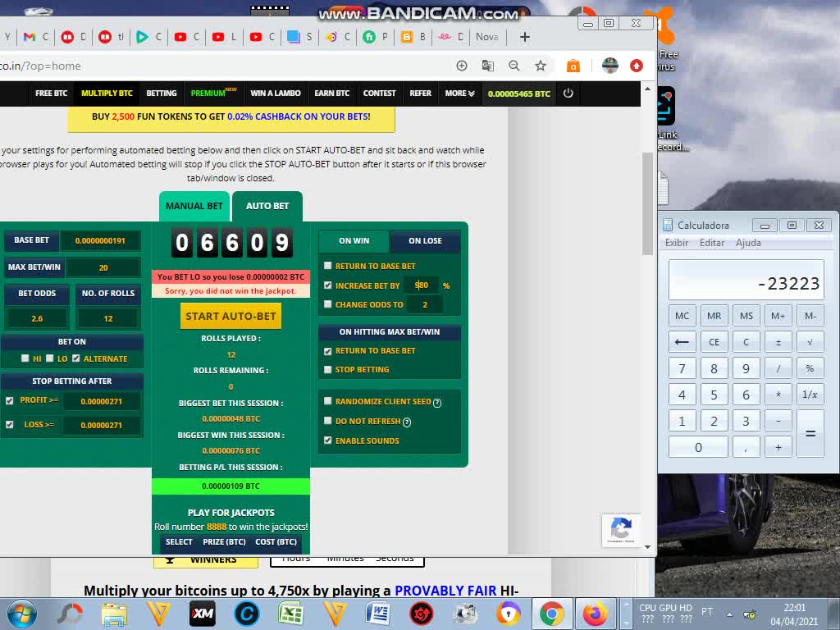Click the red update arrow icon in Chrome
The height and width of the screenshot is (630, 840).
click(637, 66)
